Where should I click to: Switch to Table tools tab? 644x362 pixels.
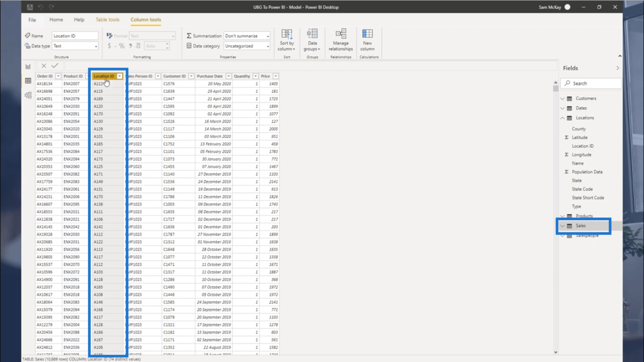click(x=107, y=20)
